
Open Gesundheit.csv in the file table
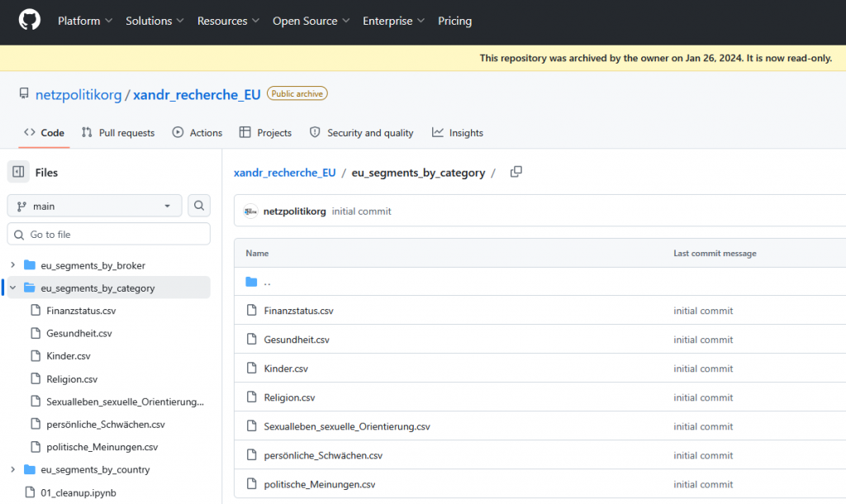[x=297, y=340]
